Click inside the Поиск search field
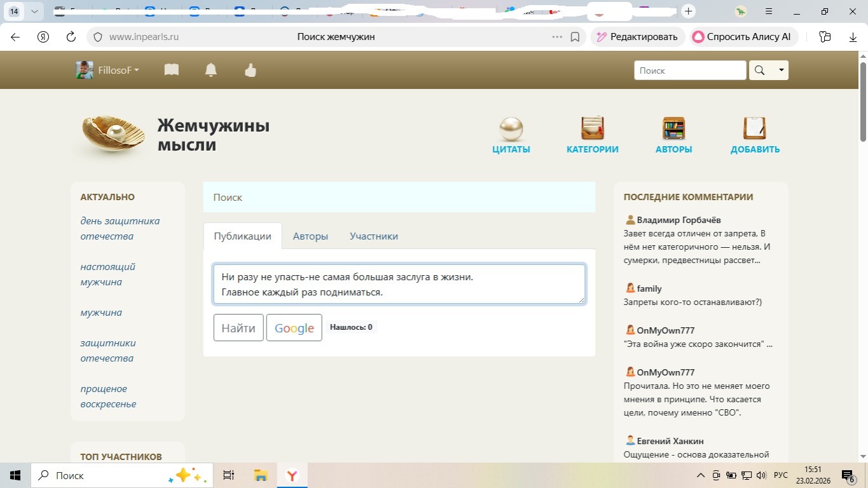 pyautogui.click(x=689, y=70)
